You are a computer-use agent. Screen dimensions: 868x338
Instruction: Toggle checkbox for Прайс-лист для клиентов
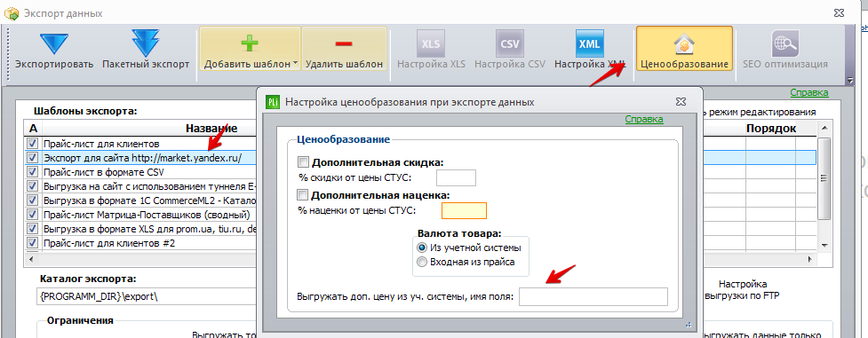pyautogui.click(x=32, y=144)
